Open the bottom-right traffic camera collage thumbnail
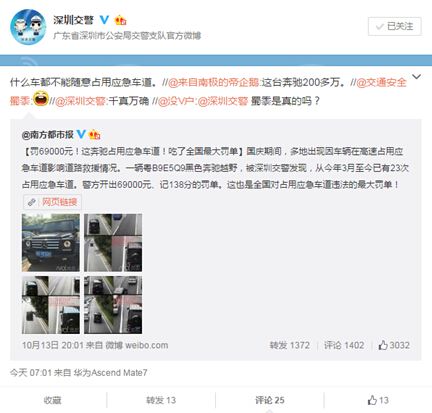The height and width of the screenshot is (413, 432). click(x=113, y=305)
